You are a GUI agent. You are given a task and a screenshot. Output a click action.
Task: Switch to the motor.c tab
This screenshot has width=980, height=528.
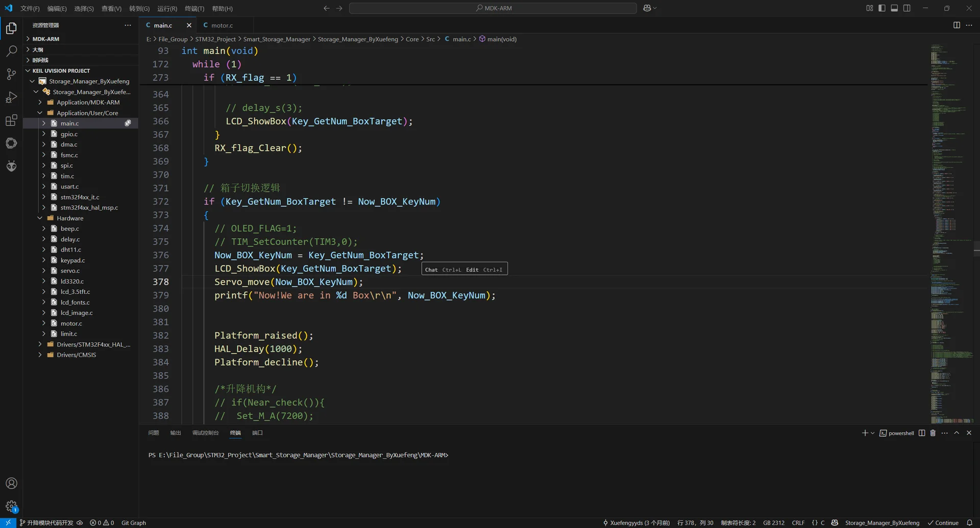[222, 25]
